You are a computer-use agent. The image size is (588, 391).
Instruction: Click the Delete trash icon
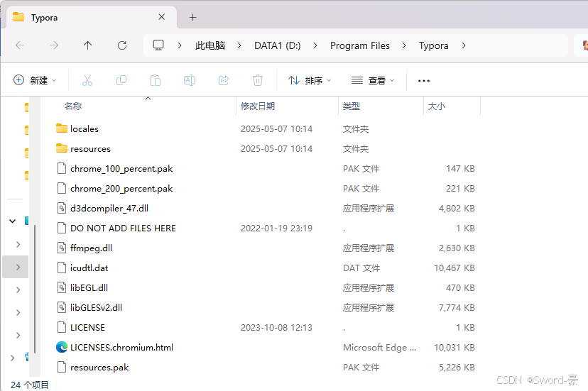point(258,80)
